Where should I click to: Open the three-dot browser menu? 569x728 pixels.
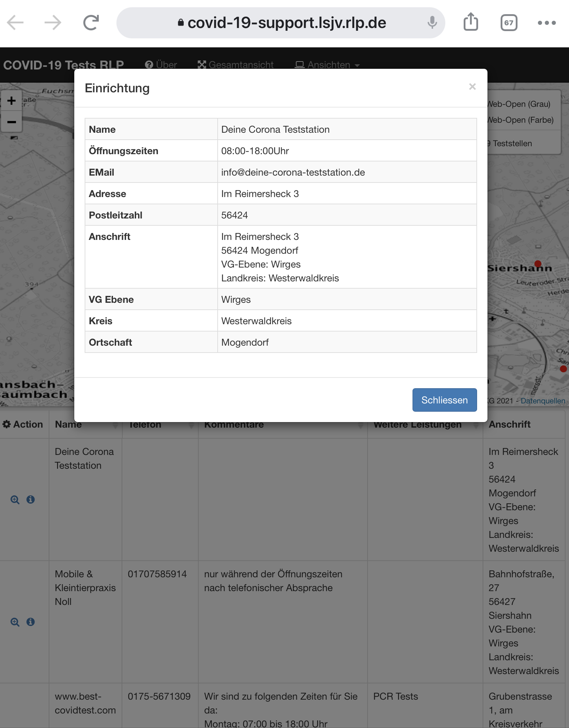tap(547, 23)
